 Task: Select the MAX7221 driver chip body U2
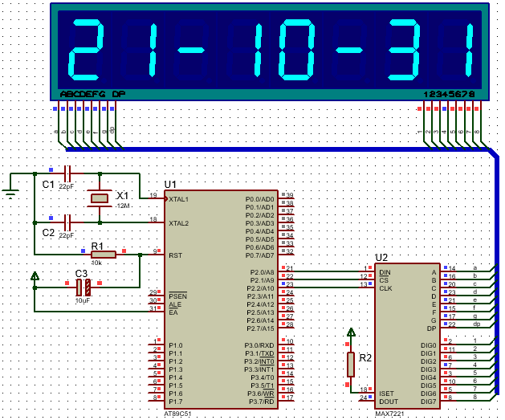(x=407, y=336)
